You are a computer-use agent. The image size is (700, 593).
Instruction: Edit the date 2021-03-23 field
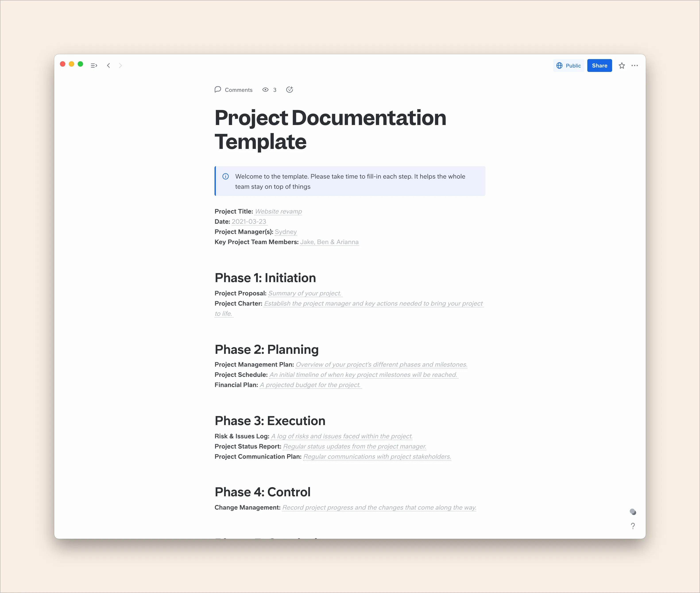click(x=249, y=221)
